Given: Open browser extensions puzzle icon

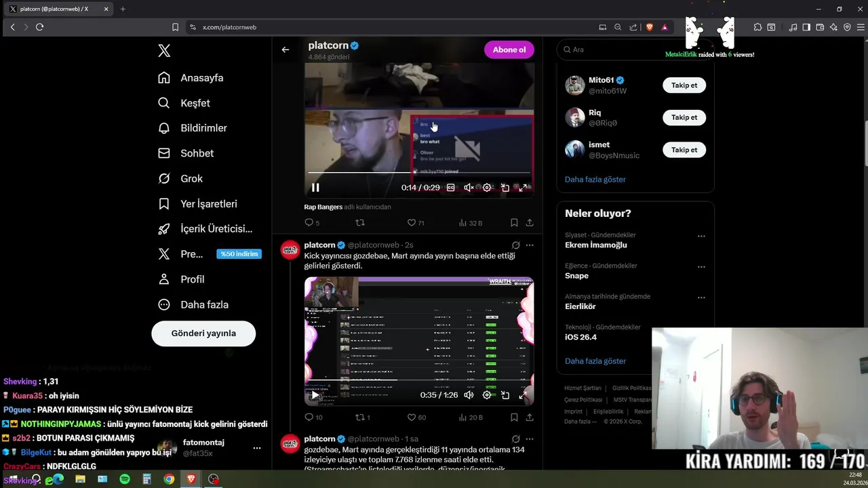Looking at the screenshot, I should click(757, 27).
